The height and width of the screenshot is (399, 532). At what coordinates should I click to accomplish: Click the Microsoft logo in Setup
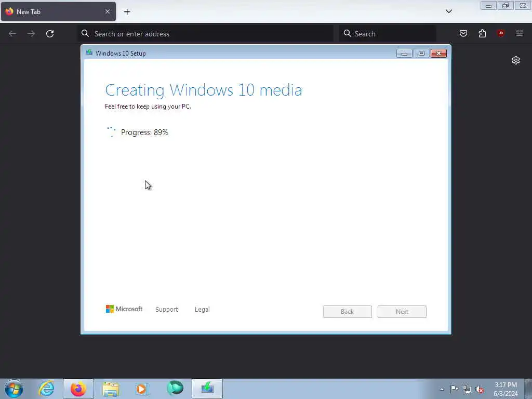point(124,309)
